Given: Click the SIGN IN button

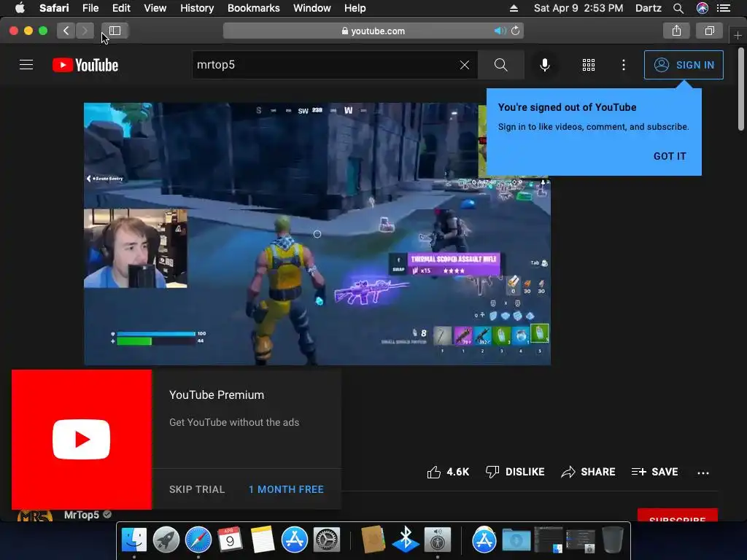Looking at the screenshot, I should tap(684, 65).
